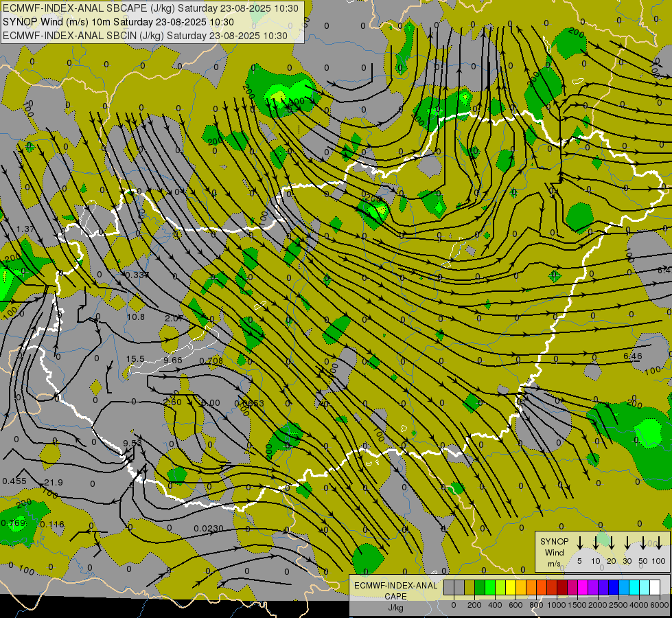Click the 10.8 value on the map

[136, 317]
